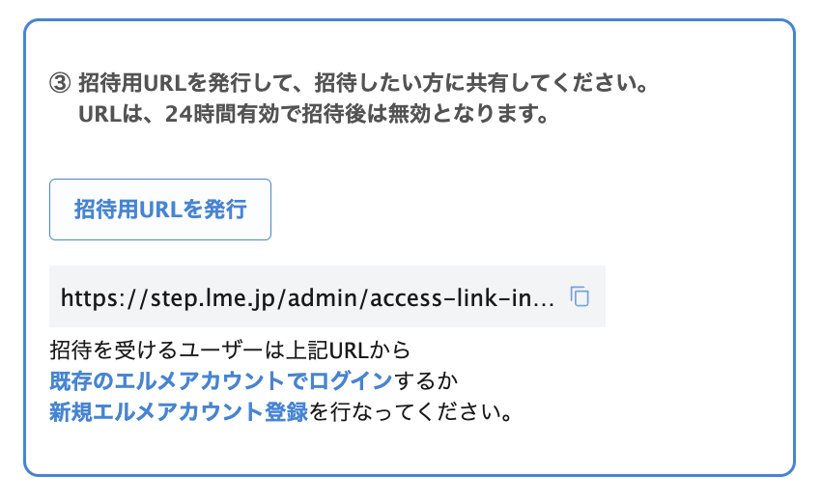
Task: Copy the invitation URL with the copy icon
Action: (580, 296)
